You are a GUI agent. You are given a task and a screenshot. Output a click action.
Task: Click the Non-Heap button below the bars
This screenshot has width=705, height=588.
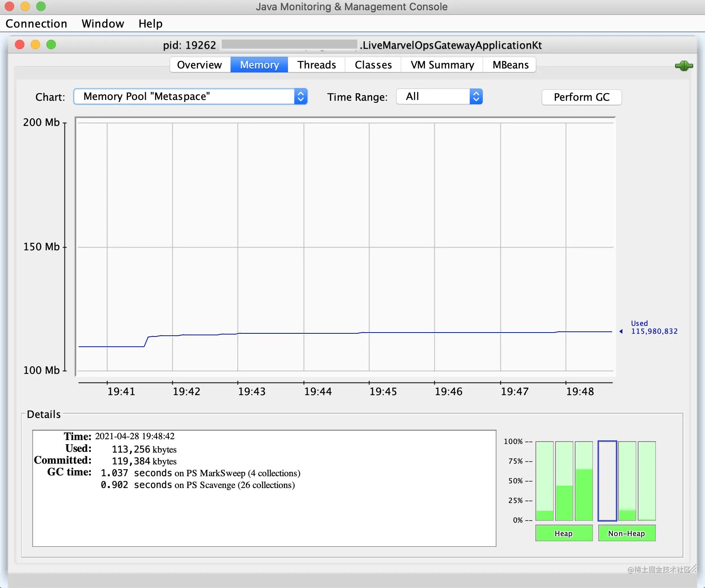(x=627, y=533)
